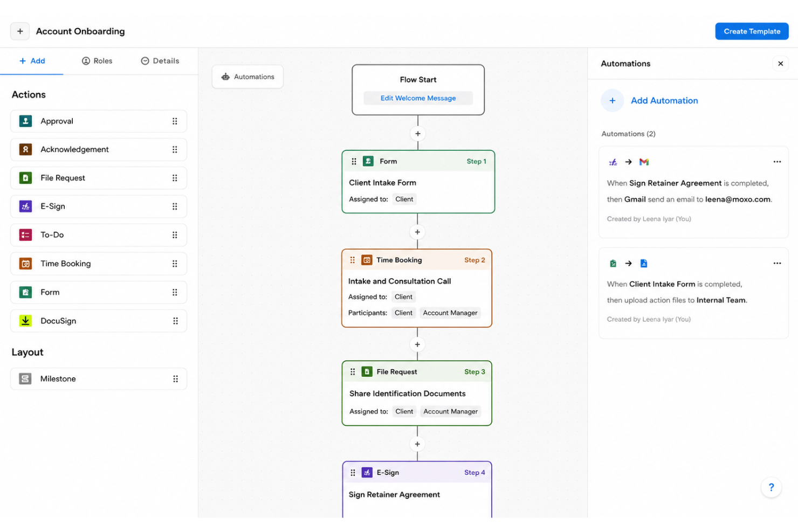This screenshot has height=532, width=798.
Task: Open options menu for Client Intake Form automation
Action: coord(777,263)
